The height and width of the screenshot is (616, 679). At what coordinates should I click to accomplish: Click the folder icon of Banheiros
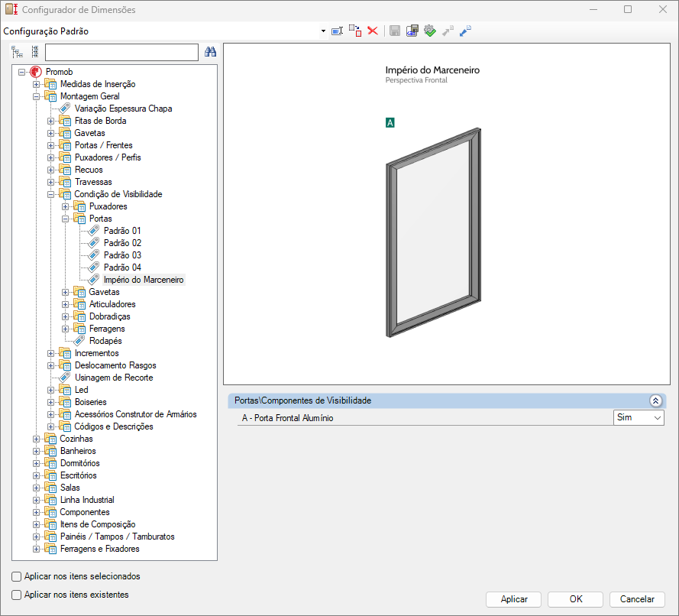click(x=50, y=450)
